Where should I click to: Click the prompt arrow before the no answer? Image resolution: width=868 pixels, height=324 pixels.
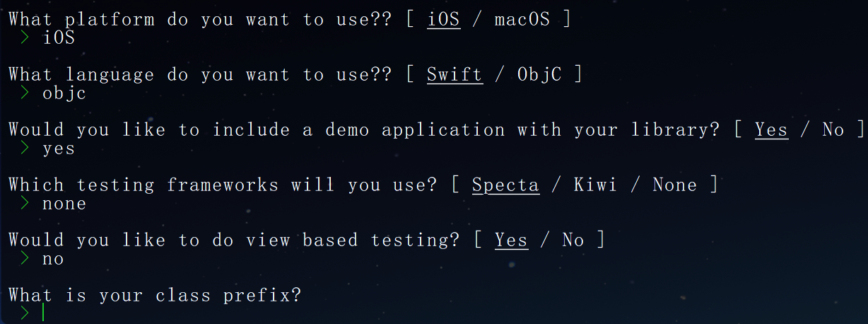click(25, 258)
